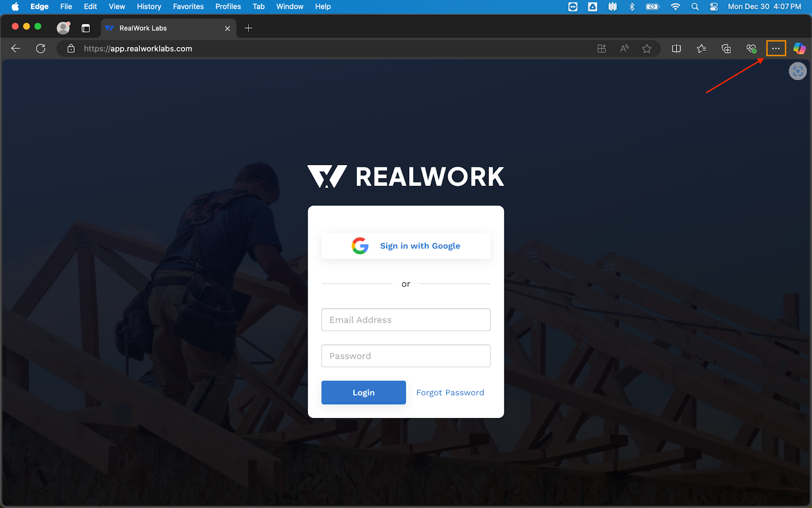Open the Help menu
812x508 pixels.
[x=323, y=7]
